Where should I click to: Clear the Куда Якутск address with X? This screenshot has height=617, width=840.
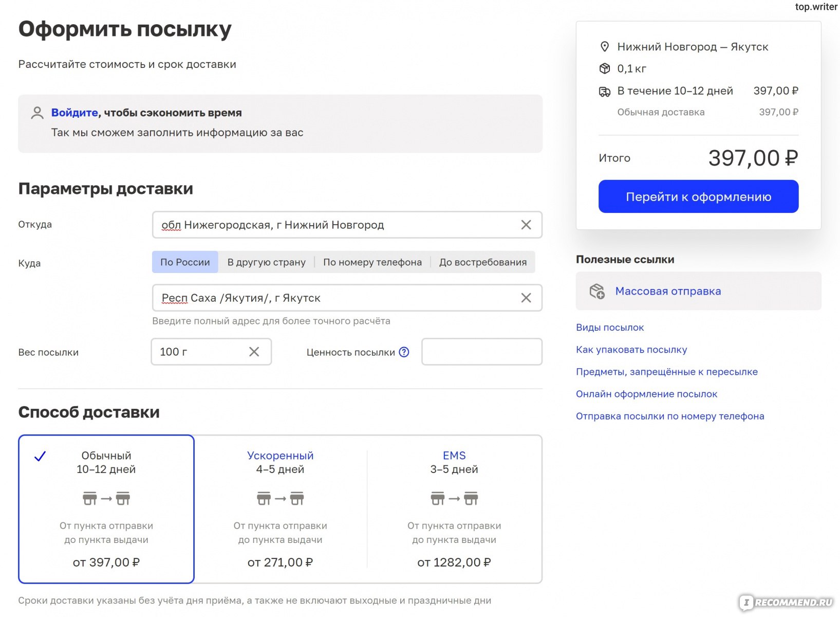pos(526,298)
